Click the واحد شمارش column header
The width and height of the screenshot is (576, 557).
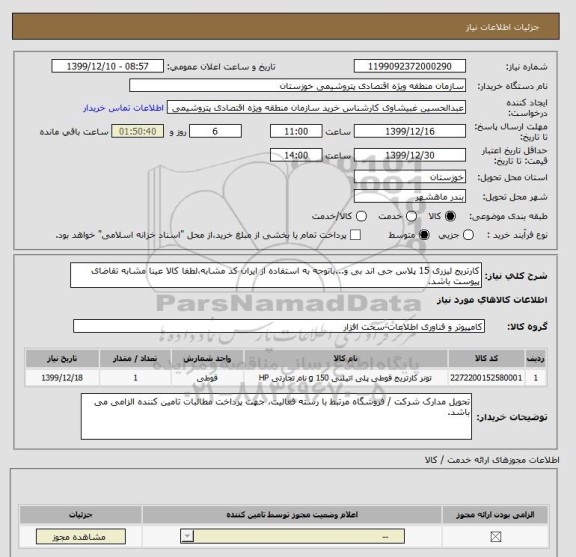point(207,359)
